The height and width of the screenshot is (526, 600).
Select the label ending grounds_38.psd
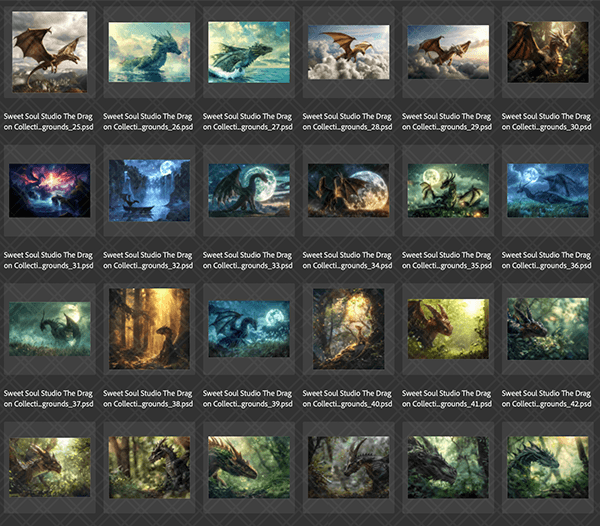click(148, 399)
